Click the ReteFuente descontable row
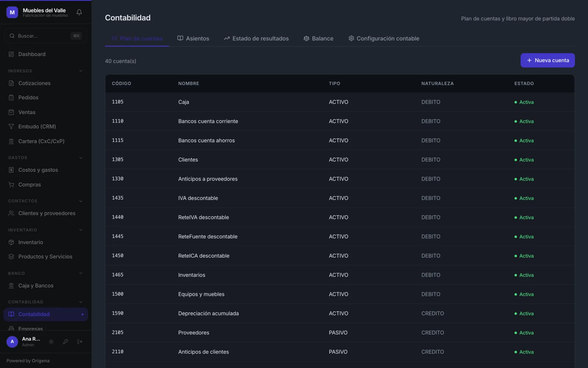 coord(340,236)
